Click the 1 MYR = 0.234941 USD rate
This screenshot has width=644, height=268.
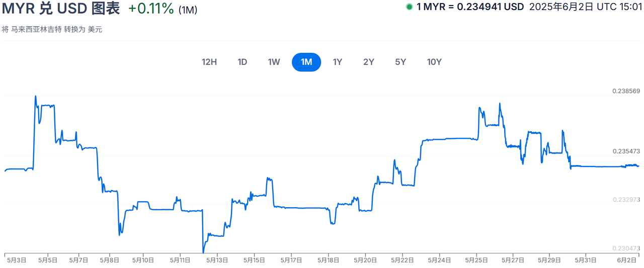pyautogui.click(x=470, y=8)
